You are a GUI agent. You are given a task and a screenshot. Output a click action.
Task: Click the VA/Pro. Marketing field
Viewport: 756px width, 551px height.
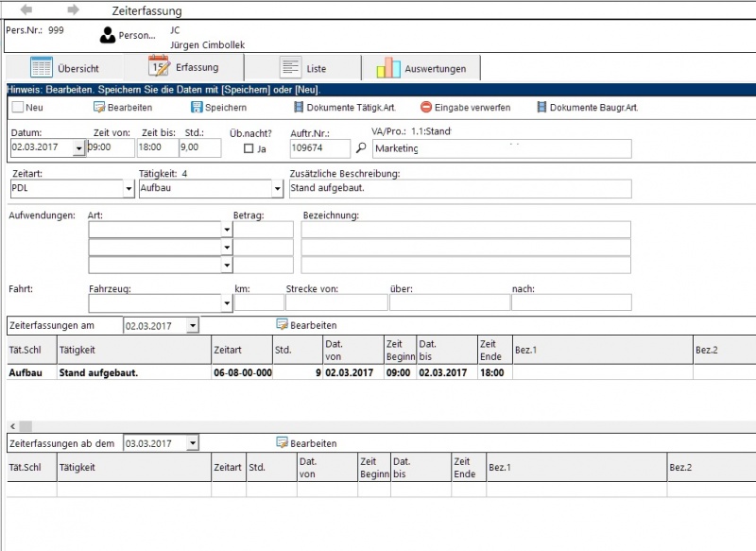(502, 148)
